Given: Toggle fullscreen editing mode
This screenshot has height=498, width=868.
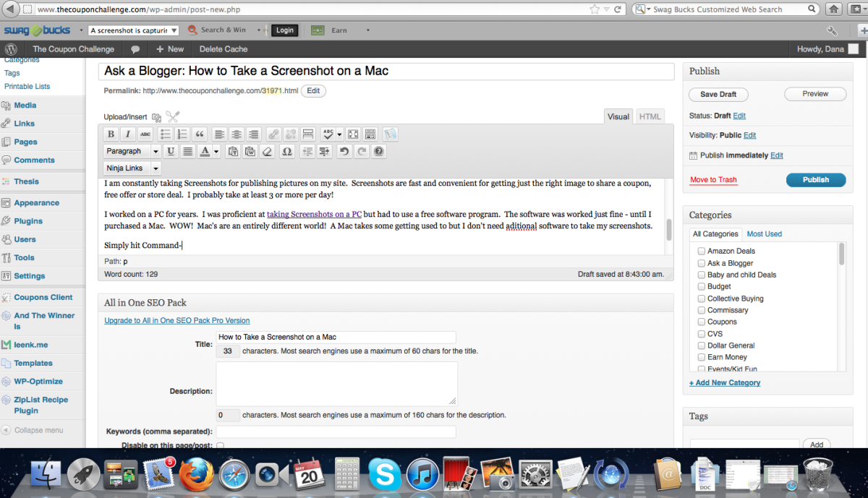Looking at the screenshot, I should click(353, 134).
